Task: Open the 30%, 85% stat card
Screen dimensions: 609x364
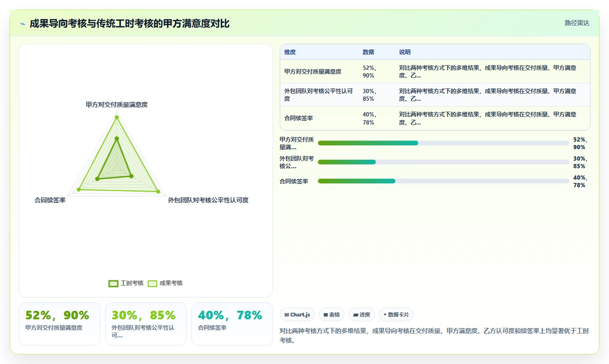Action: [146, 324]
